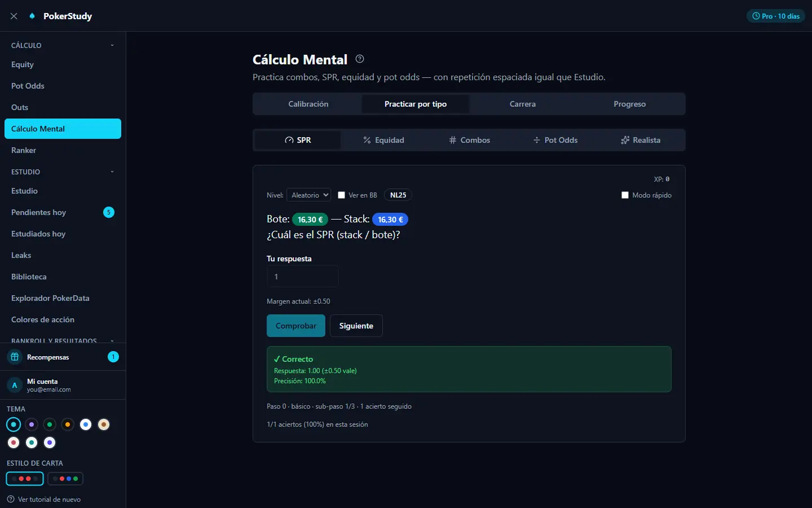Click the divide icon on Pot Odds tab
Viewport: 812px width, 508px height.
click(537, 140)
